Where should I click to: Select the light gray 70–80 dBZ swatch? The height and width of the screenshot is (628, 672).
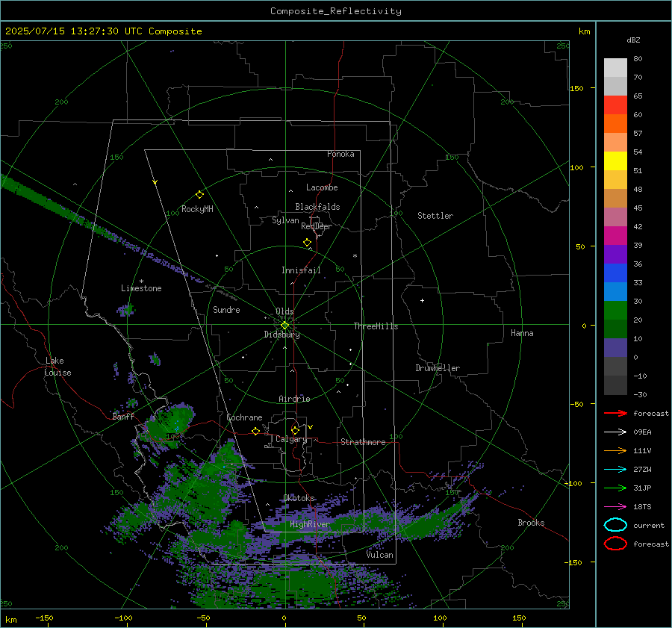615,68
